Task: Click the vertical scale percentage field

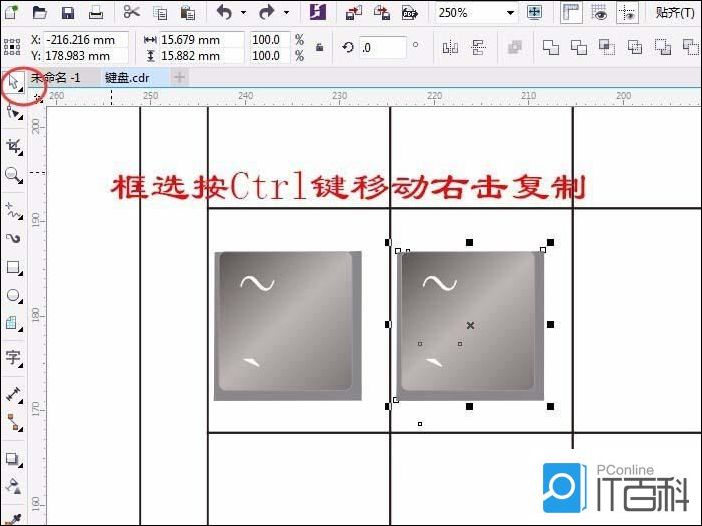Action: (270, 56)
